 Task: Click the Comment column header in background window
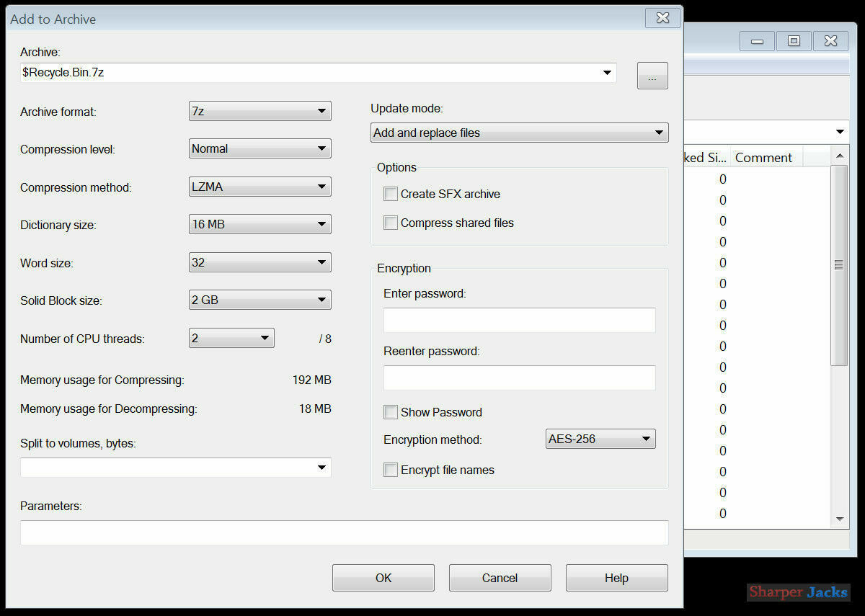tap(767, 158)
